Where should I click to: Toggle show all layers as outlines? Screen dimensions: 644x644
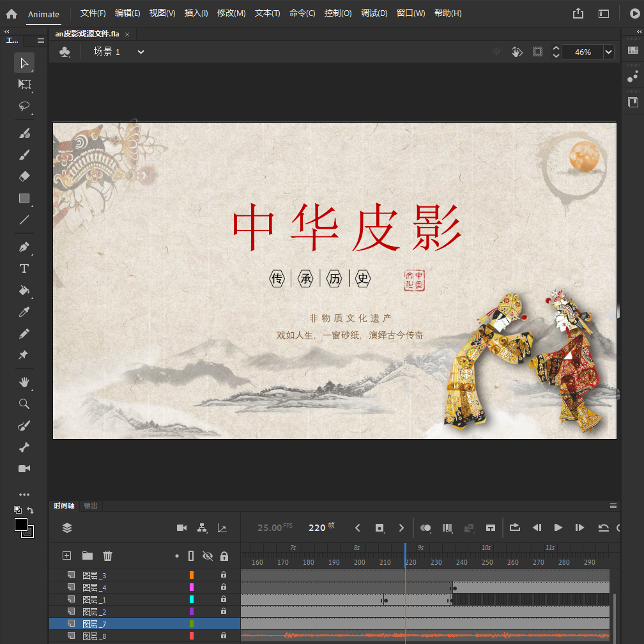coord(191,556)
